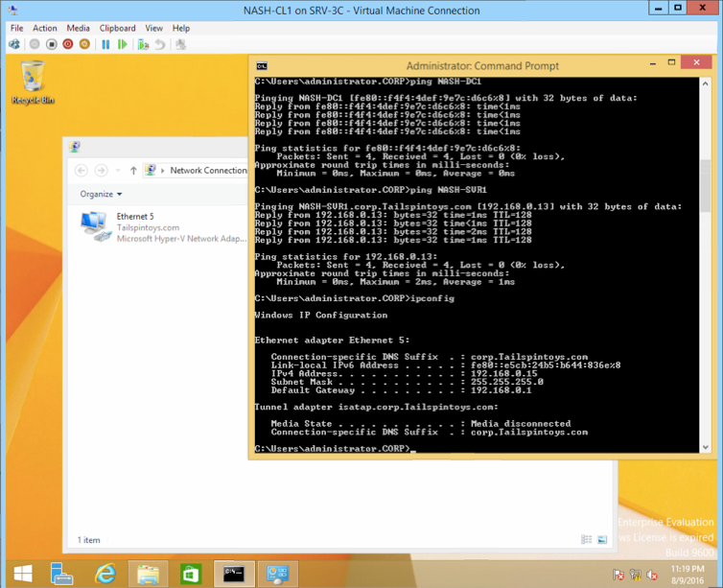Click the red Shut Down toolbar icon
723x588 pixels.
coord(68,45)
